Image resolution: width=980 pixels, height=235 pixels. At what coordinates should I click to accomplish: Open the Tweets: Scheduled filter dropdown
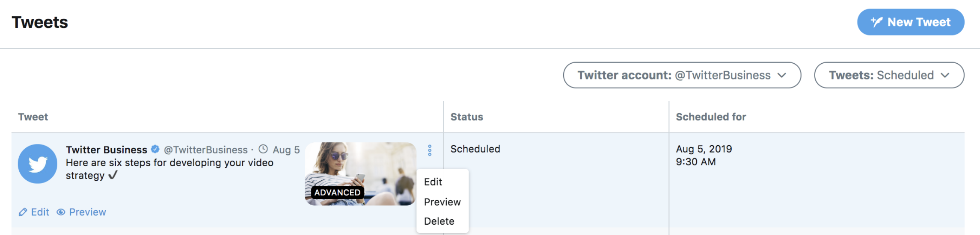tap(889, 75)
